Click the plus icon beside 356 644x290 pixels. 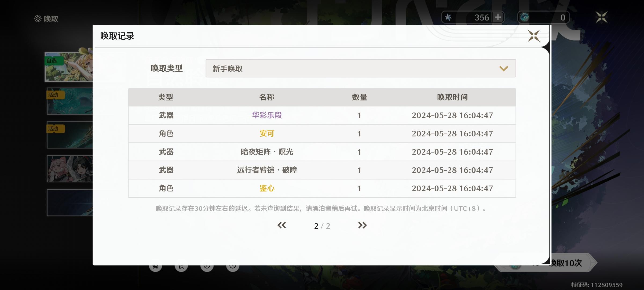(498, 17)
